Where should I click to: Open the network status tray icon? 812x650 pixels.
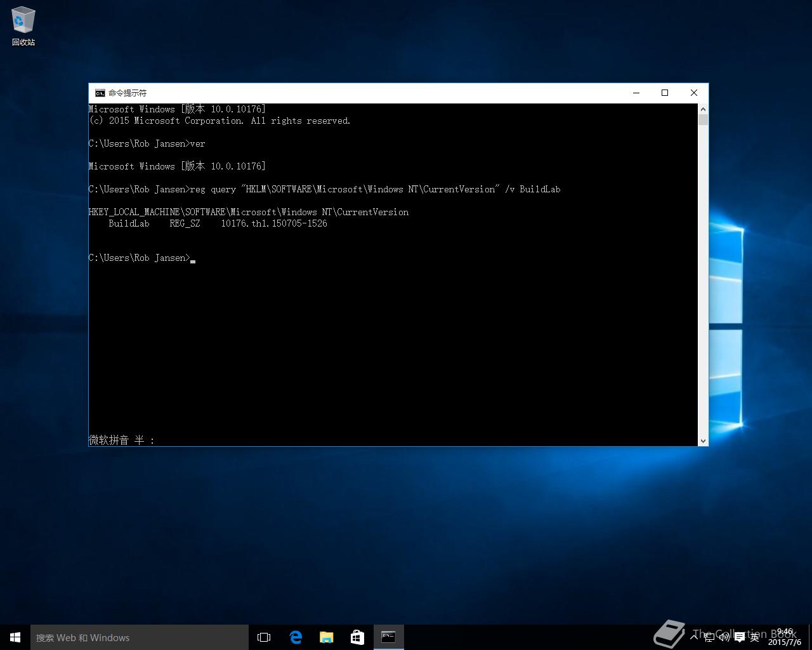pyautogui.click(x=709, y=637)
